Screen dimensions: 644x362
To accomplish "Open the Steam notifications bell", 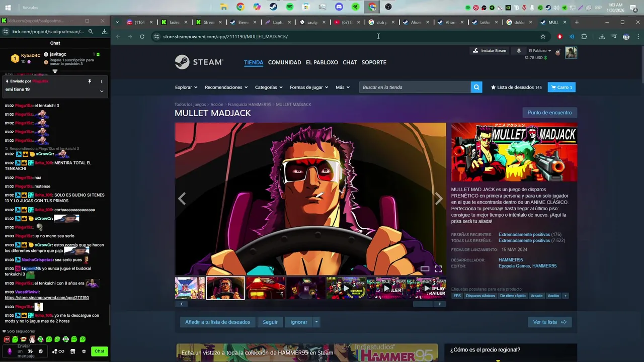I will click(x=519, y=51).
